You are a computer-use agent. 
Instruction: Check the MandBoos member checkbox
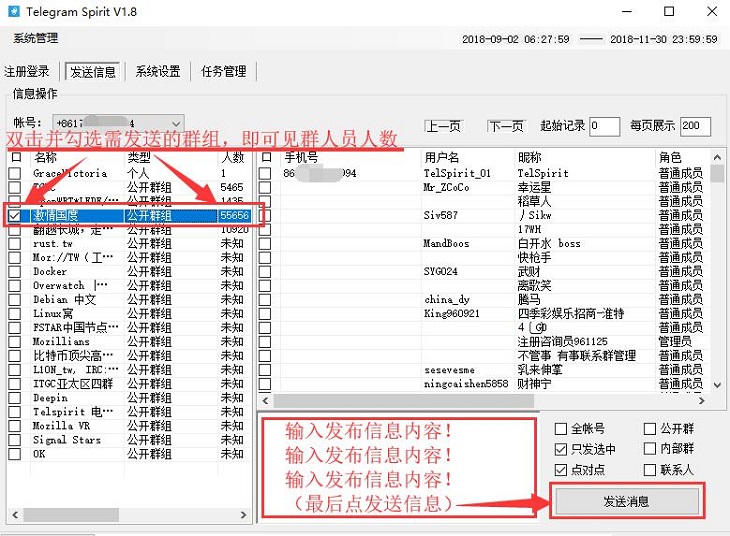265,244
